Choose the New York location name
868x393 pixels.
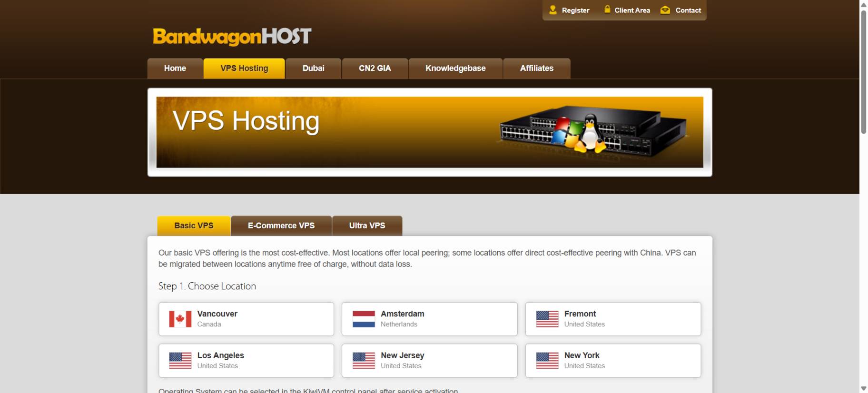(582, 355)
